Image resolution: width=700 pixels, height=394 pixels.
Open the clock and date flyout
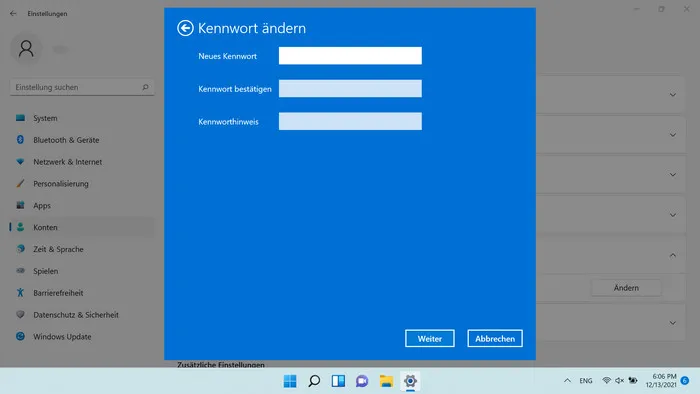coord(661,381)
